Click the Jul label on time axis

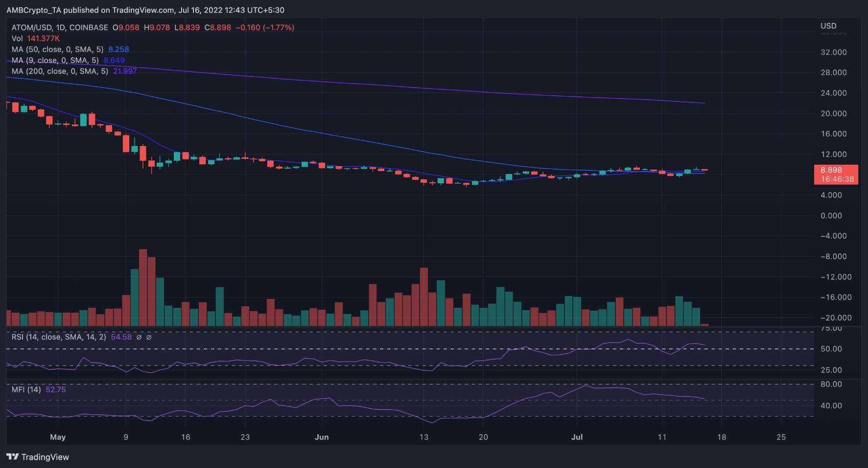pyautogui.click(x=577, y=437)
